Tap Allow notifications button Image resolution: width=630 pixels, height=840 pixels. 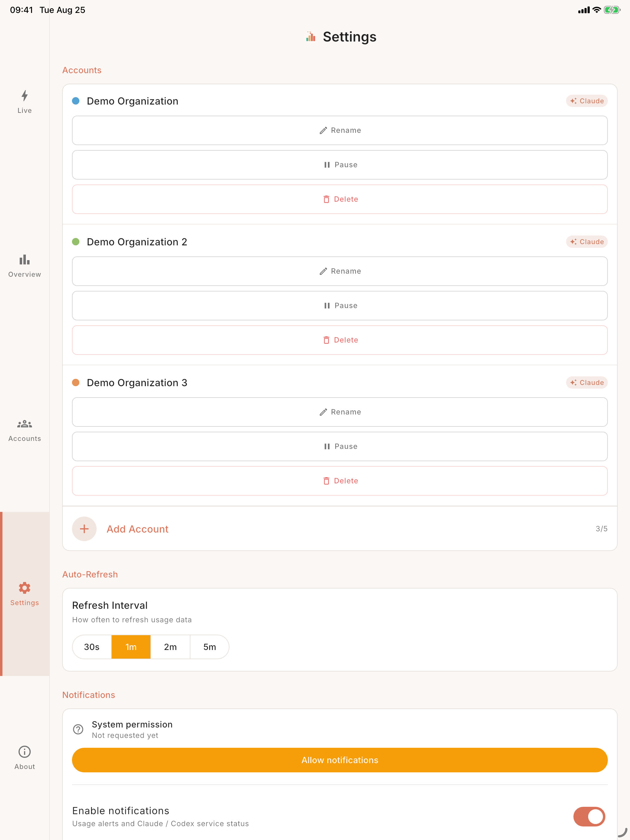pos(340,760)
